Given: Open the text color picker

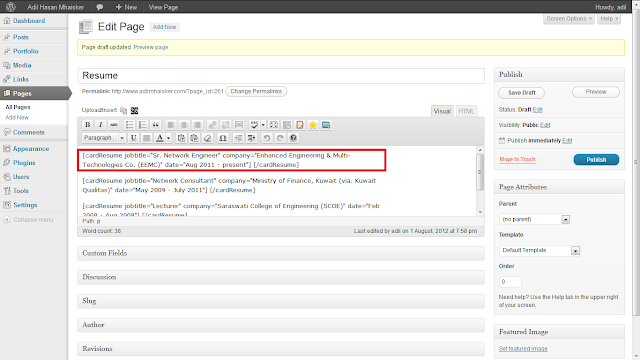Looking at the screenshot, I should 160,138.
